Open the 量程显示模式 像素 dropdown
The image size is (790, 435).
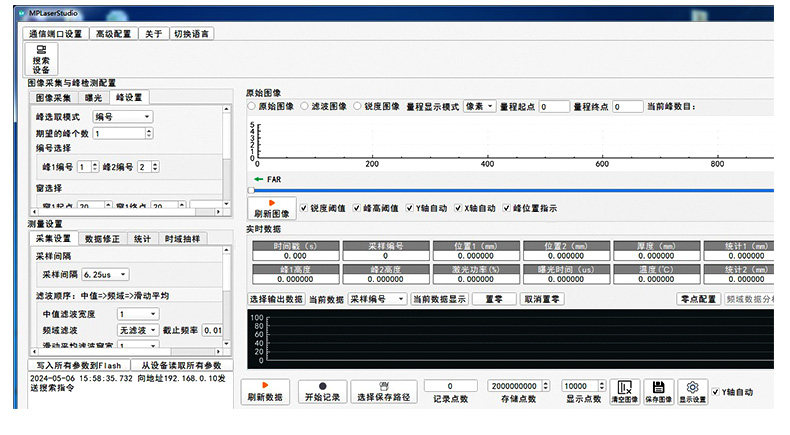pyautogui.click(x=480, y=106)
